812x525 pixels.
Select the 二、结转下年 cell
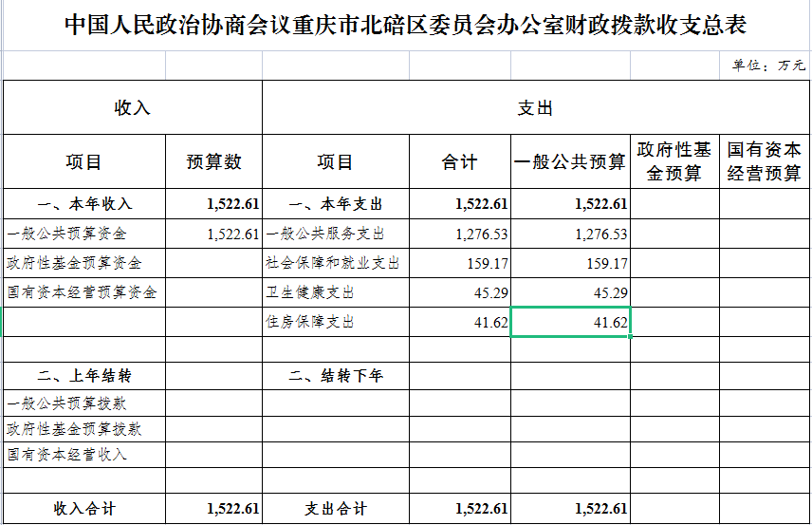click(x=336, y=375)
